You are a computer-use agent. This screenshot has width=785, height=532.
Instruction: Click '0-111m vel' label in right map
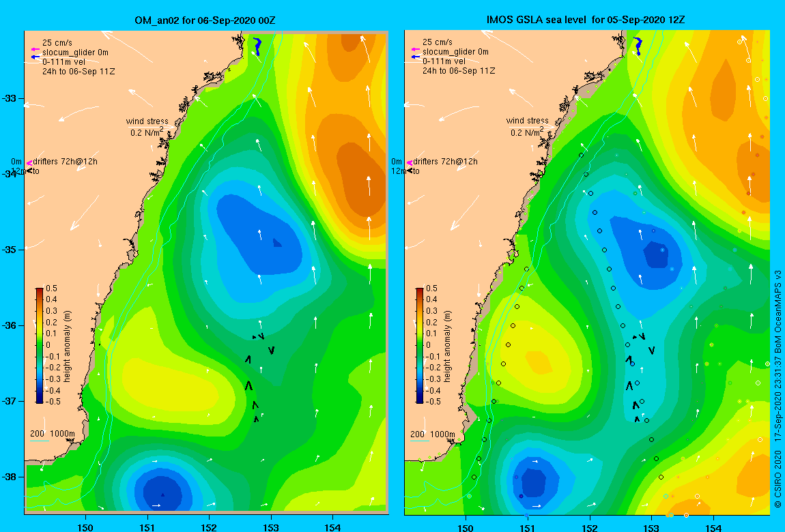click(444, 61)
